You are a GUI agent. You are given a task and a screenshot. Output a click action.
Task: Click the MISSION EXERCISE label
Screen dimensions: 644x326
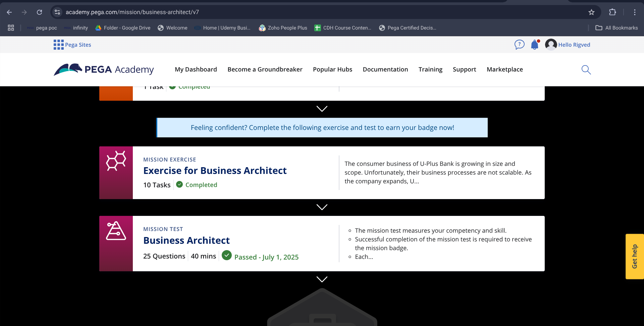coord(170,159)
